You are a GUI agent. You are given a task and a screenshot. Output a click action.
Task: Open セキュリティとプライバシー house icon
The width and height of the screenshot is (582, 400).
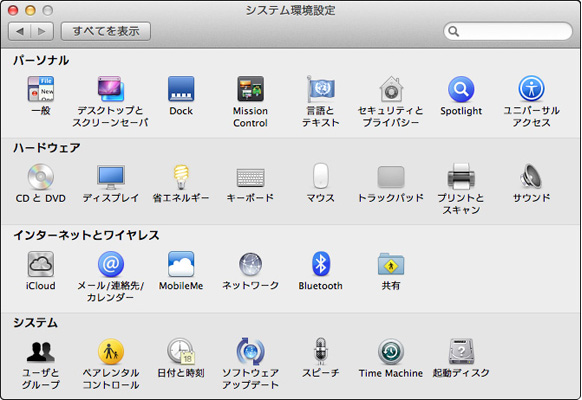coord(391,89)
